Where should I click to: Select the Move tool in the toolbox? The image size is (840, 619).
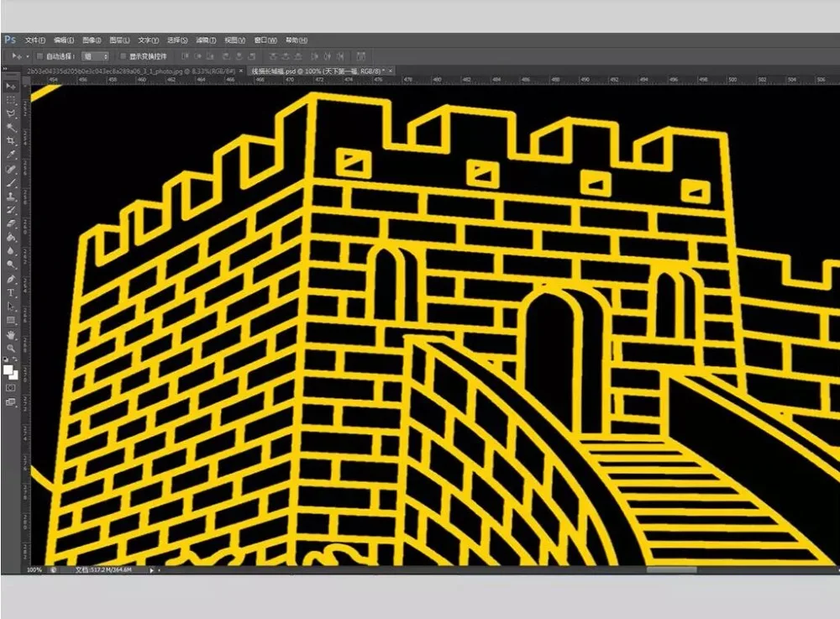coord(11,86)
